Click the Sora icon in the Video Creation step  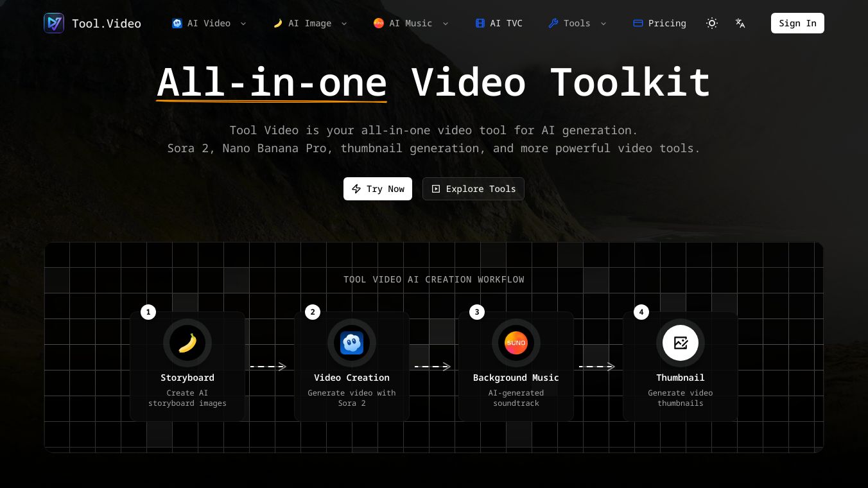tap(352, 343)
